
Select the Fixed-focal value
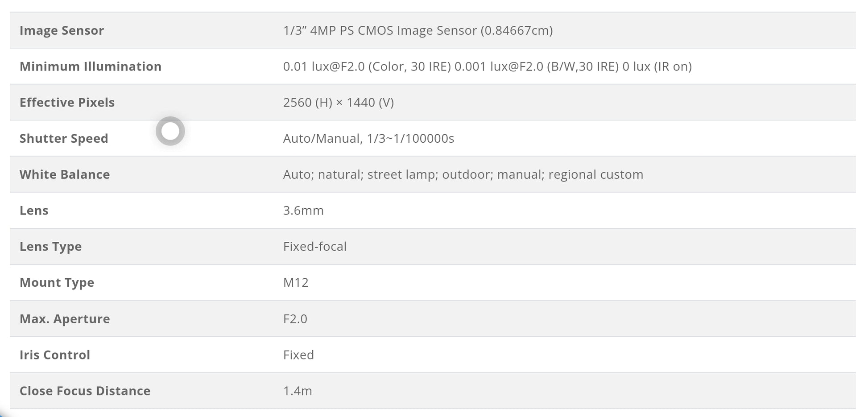coord(315,247)
